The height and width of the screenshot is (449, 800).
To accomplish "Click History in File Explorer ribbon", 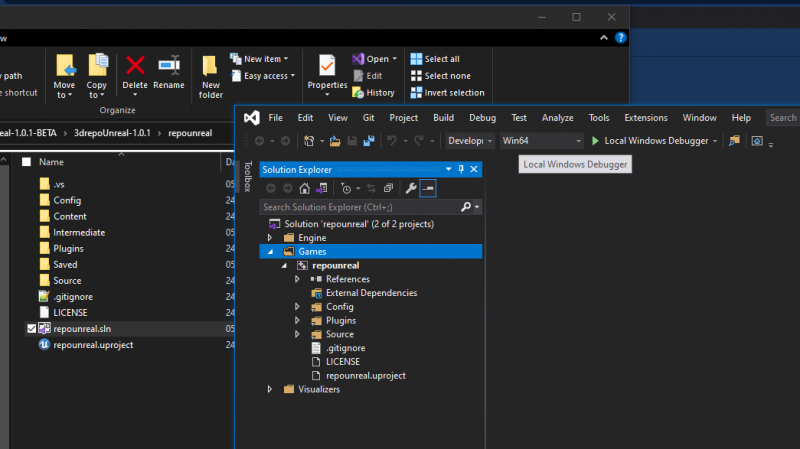I will (373, 92).
